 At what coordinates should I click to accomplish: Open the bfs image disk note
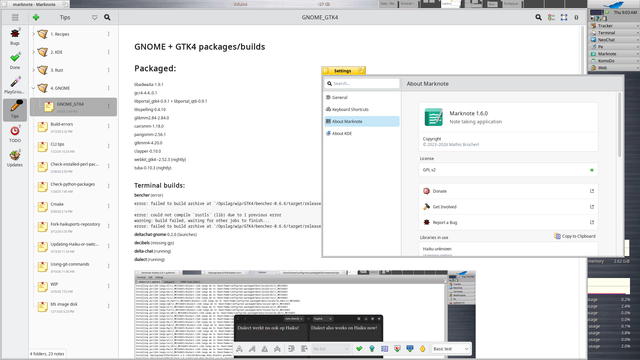(x=73, y=307)
